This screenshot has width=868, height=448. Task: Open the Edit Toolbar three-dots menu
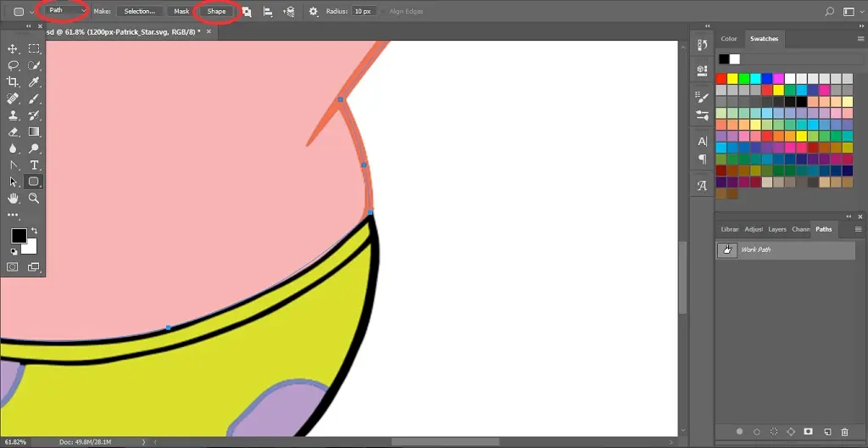(14, 216)
